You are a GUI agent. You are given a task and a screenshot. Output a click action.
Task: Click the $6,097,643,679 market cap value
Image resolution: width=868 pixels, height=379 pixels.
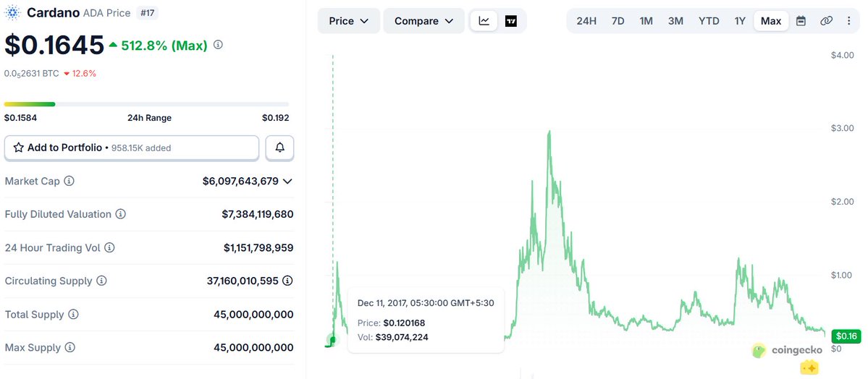(x=240, y=181)
